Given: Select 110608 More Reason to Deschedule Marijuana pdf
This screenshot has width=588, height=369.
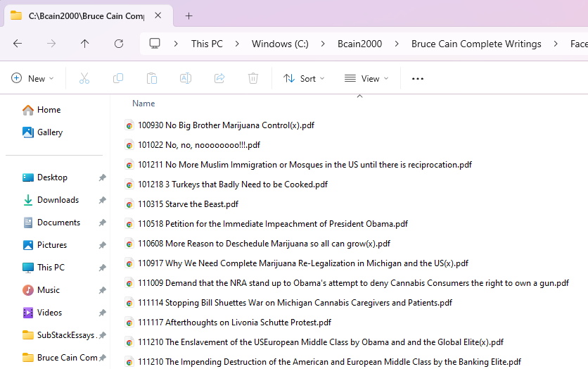Looking at the screenshot, I should (x=264, y=244).
